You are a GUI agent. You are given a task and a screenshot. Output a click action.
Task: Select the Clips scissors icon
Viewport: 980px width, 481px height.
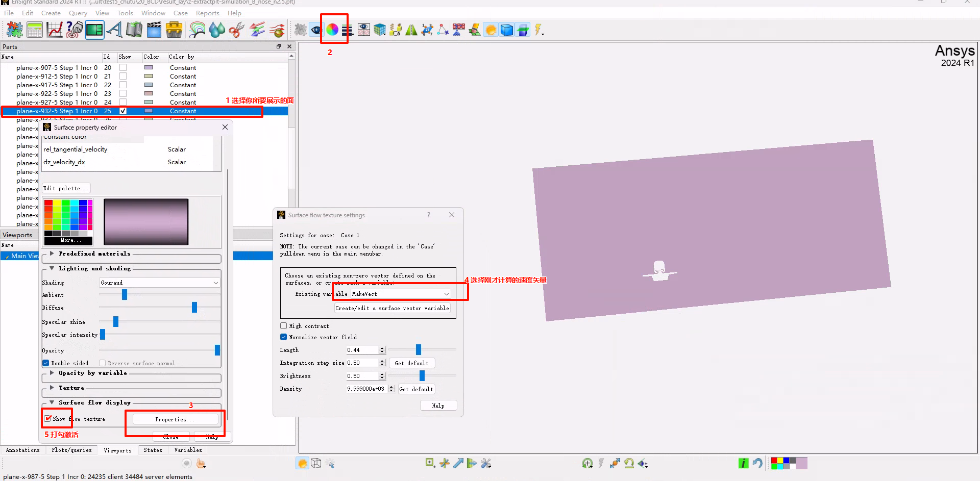236,30
